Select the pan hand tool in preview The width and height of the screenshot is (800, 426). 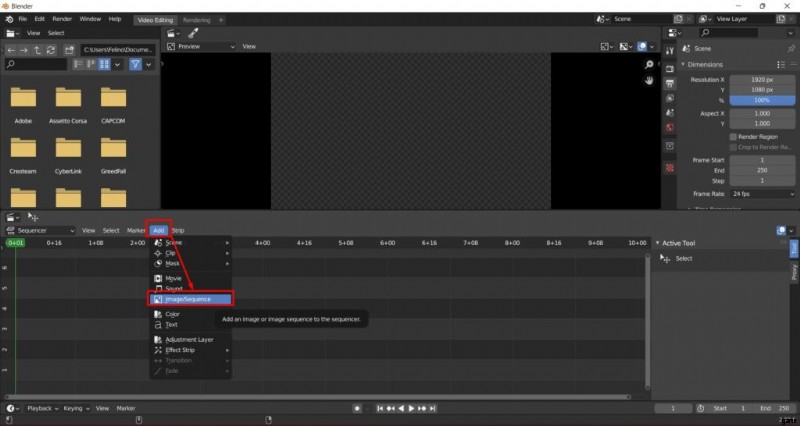[x=649, y=80]
